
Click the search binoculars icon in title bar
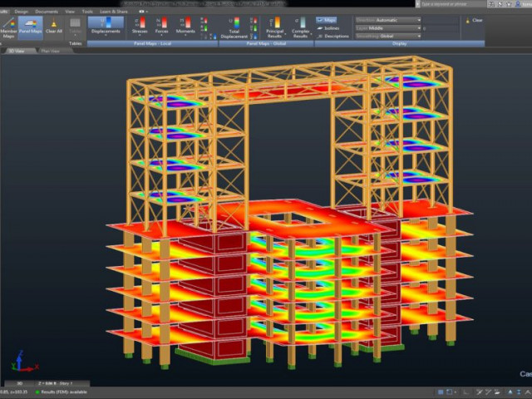point(491,4)
